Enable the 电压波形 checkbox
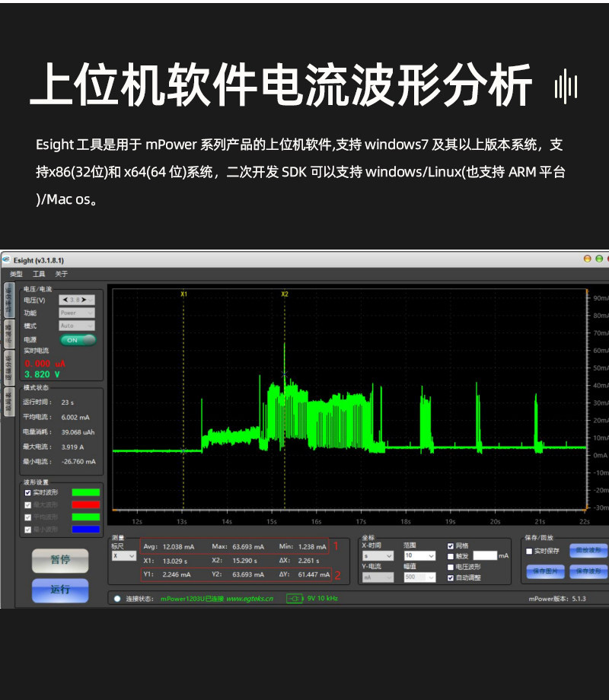This screenshot has height=700, width=609. point(451,567)
